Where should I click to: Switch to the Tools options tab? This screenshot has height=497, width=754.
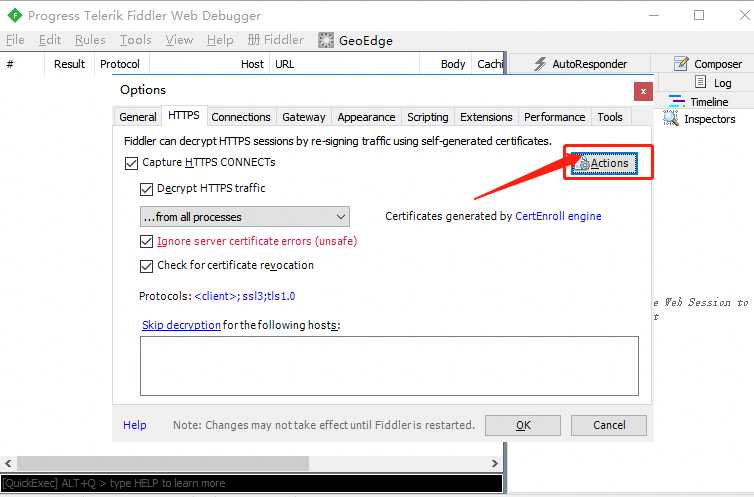click(610, 117)
